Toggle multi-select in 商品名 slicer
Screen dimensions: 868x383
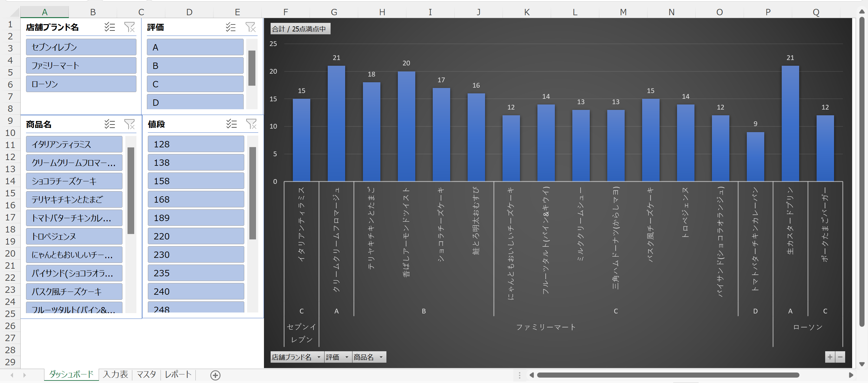point(109,124)
